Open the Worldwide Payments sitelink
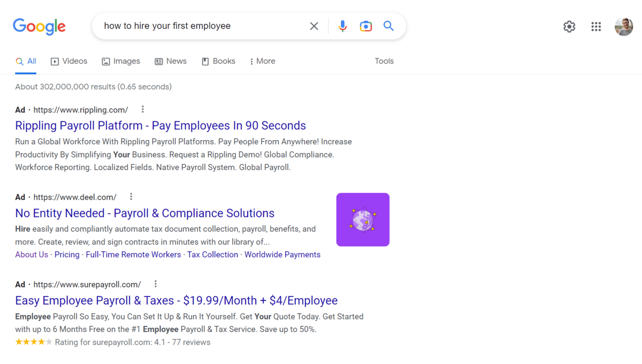The width and height of the screenshot is (642, 364). (x=282, y=255)
